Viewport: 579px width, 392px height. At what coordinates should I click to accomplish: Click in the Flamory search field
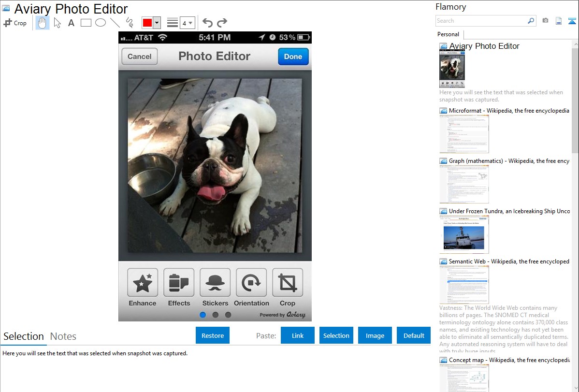(x=481, y=21)
